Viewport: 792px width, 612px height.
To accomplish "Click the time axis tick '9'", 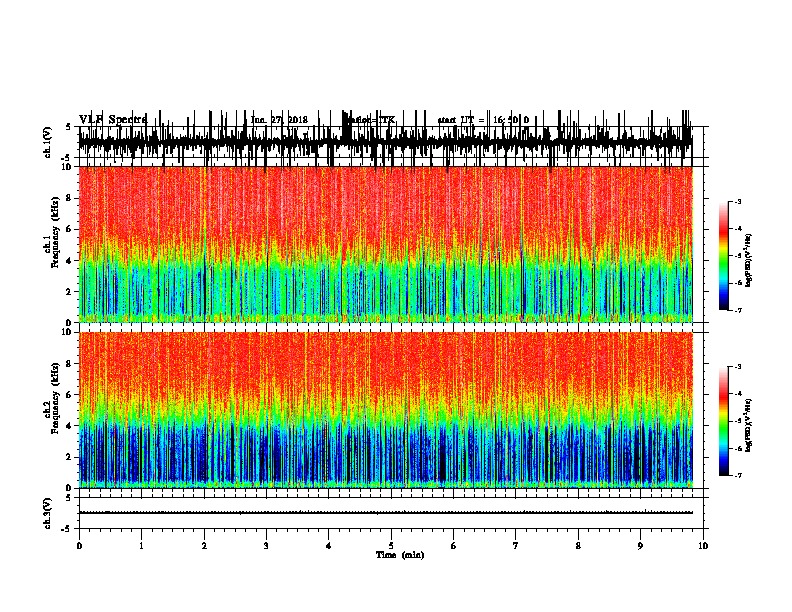I will coord(640,546).
